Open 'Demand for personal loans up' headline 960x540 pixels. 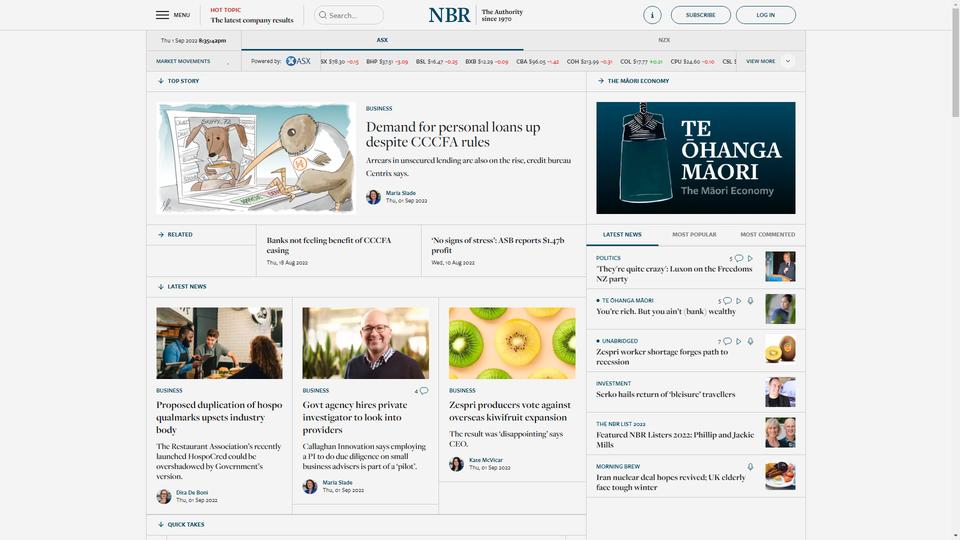[x=453, y=134]
